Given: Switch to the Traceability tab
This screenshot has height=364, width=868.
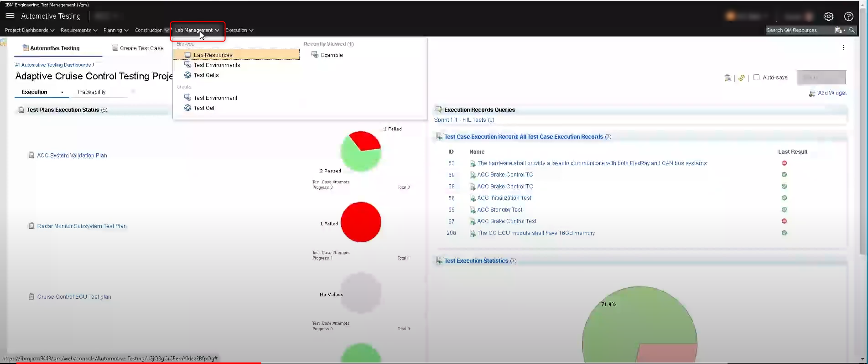Looking at the screenshot, I should coord(91,92).
